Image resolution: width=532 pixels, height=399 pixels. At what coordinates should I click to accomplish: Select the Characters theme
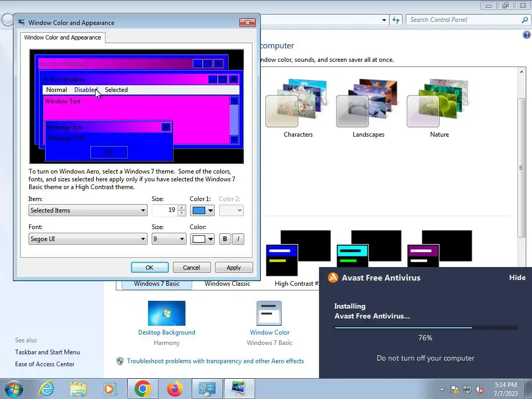click(298, 108)
